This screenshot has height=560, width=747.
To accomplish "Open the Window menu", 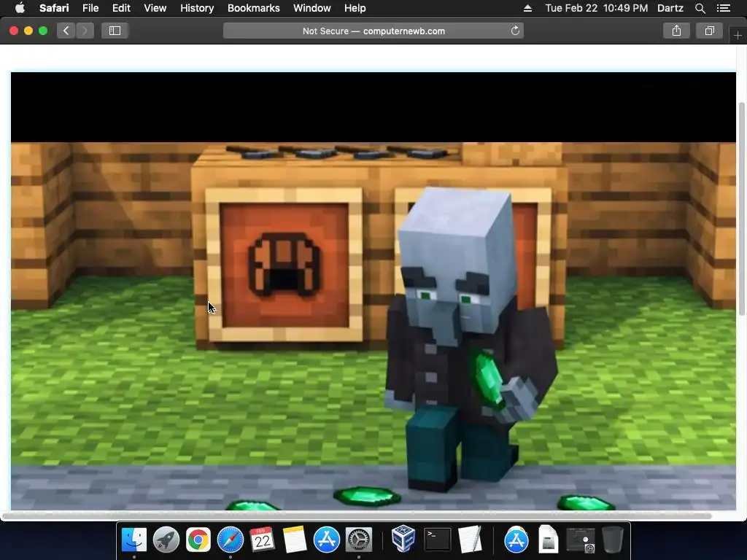I will pyautogui.click(x=312, y=8).
